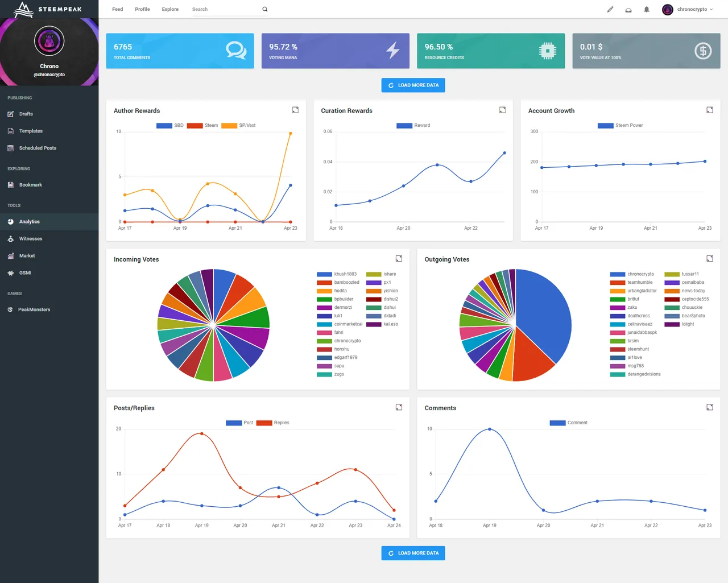Click the GSMI sidebar icon
The image size is (728, 583).
point(10,273)
